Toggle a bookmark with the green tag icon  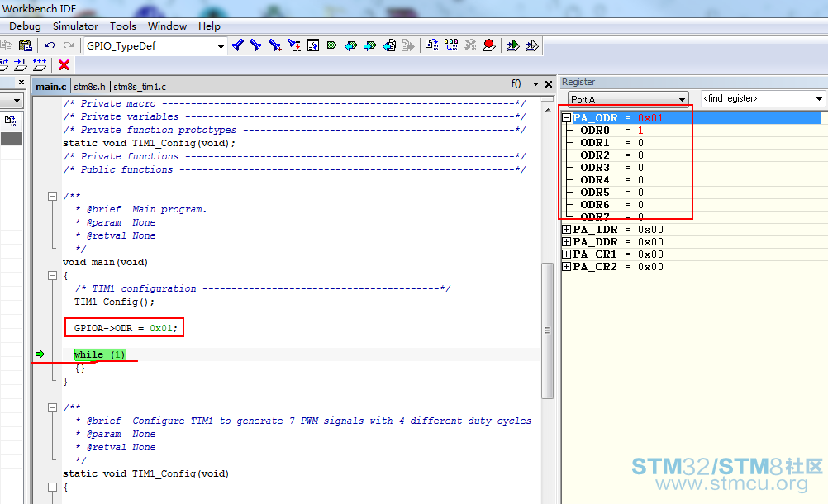click(331, 45)
